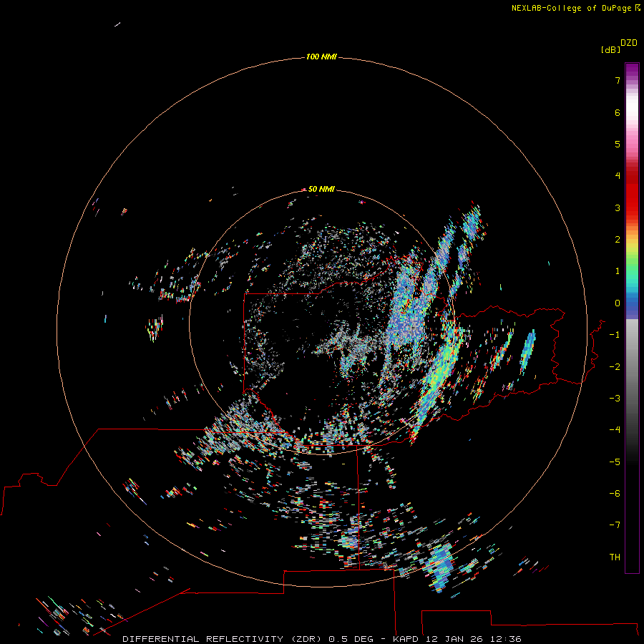Click the 0 value on the color scale

[618, 303]
